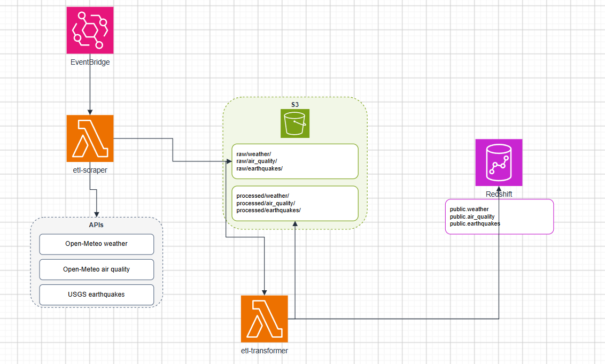Click the public.earthquakes table name
Image resolution: width=605 pixels, height=364 pixels.
click(475, 223)
